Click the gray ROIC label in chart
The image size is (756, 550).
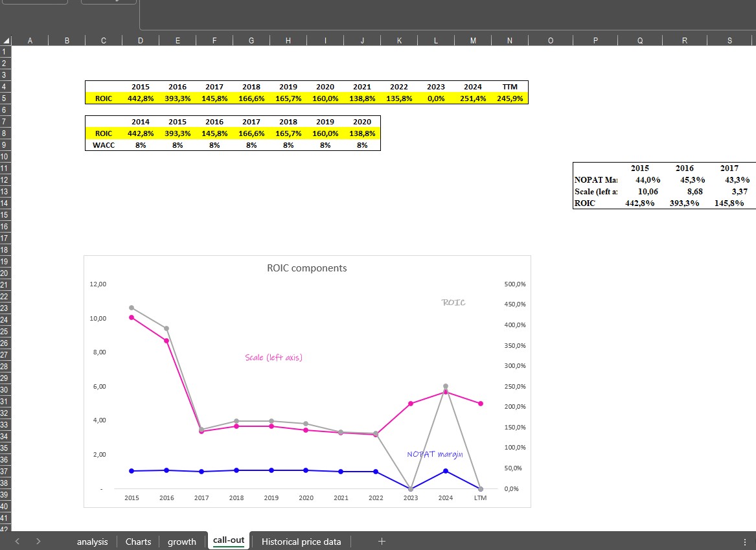453,303
